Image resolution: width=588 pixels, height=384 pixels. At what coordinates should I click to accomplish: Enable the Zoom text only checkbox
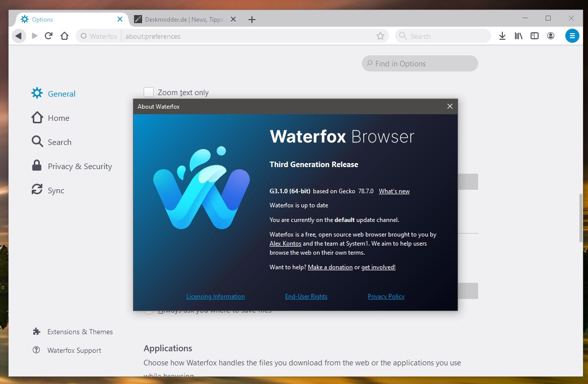[149, 92]
